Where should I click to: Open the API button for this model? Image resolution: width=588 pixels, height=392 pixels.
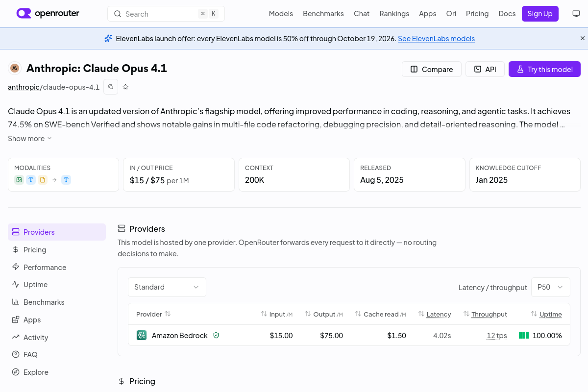click(x=485, y=69)
